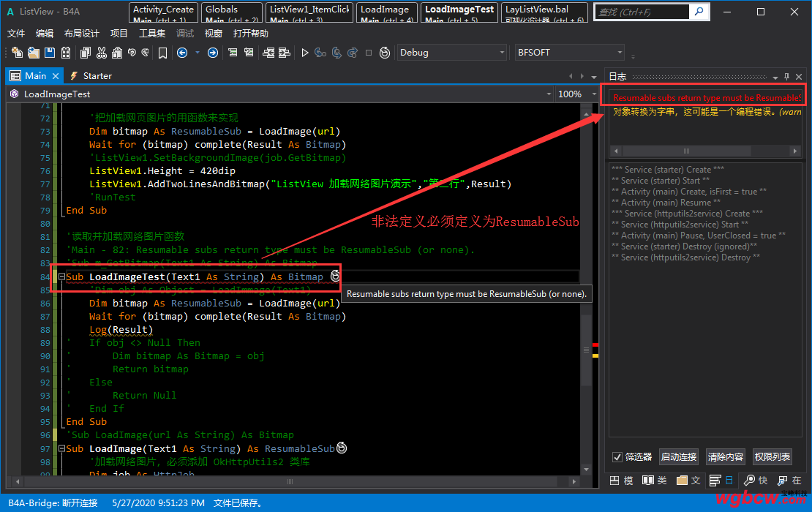812x512 pixels.
Task: Click the resumable sub icon beside LoadImage on line 97
Action: (x=342, y=448)
